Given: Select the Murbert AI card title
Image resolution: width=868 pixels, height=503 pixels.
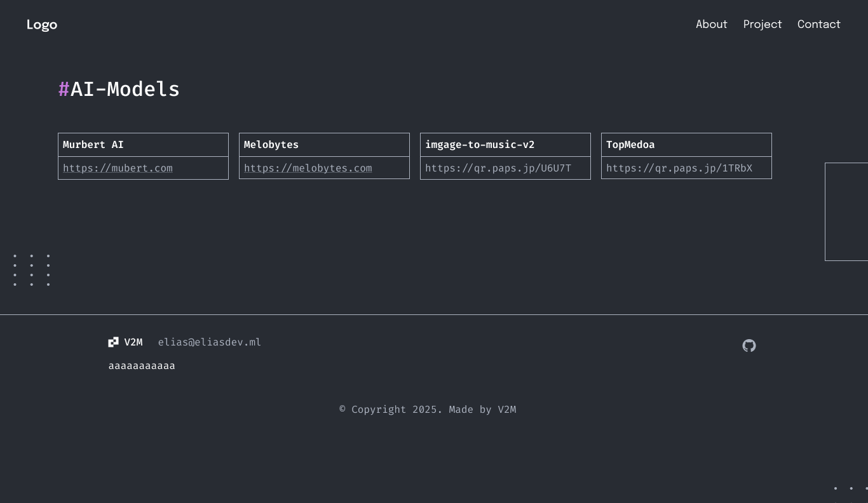Looking at the screenshot, I should [x=93, y=145].
